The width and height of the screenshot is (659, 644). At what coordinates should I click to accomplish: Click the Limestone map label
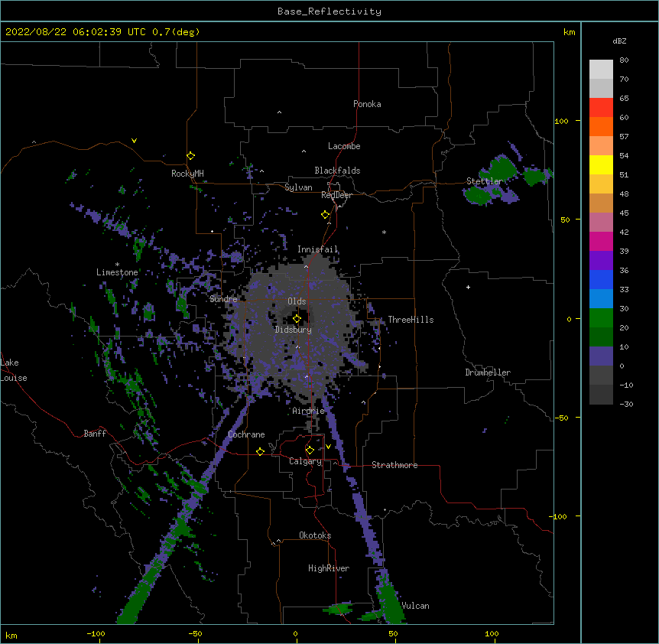[117, 272]
